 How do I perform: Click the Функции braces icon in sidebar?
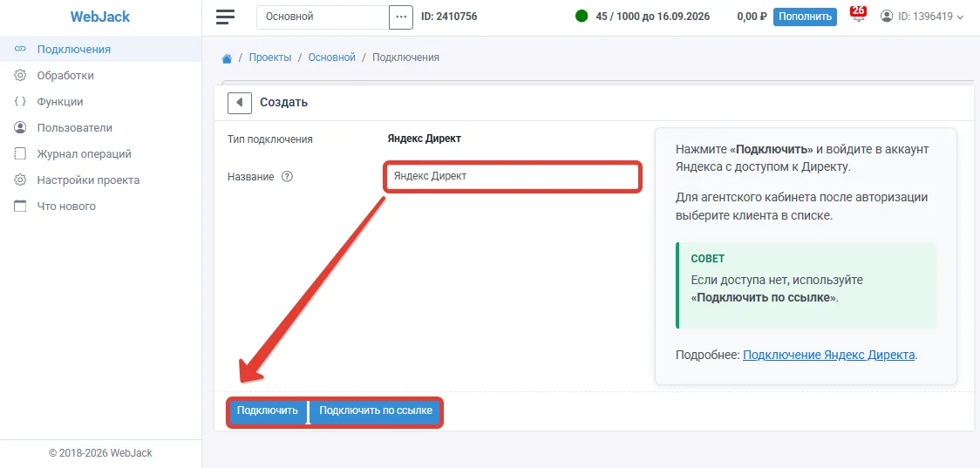click(20, 102)
